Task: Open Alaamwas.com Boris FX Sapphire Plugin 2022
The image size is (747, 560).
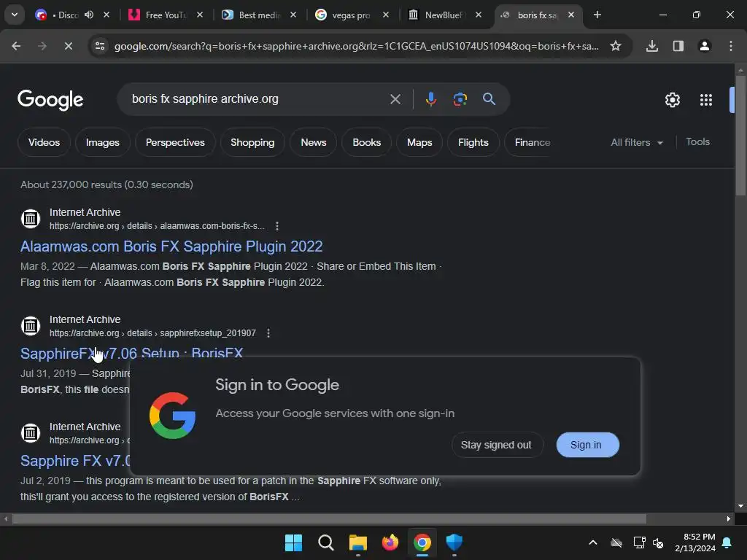Action: point(171,246)
